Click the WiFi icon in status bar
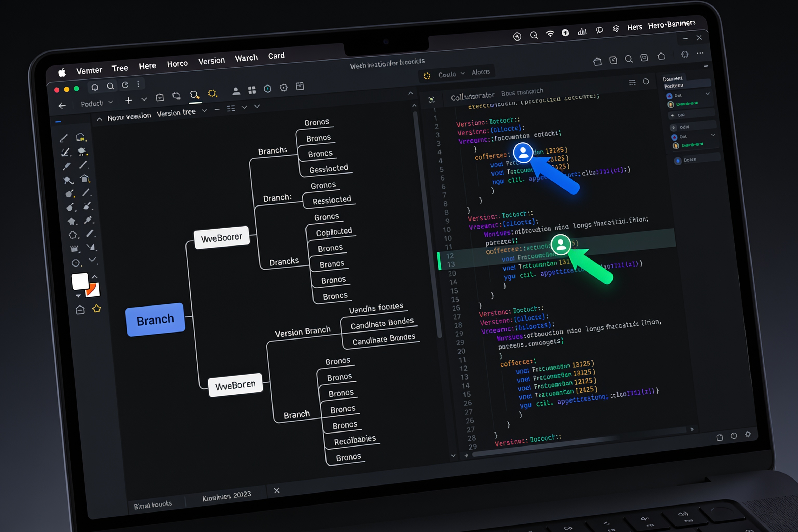The image size is (798, 532). 550,34
